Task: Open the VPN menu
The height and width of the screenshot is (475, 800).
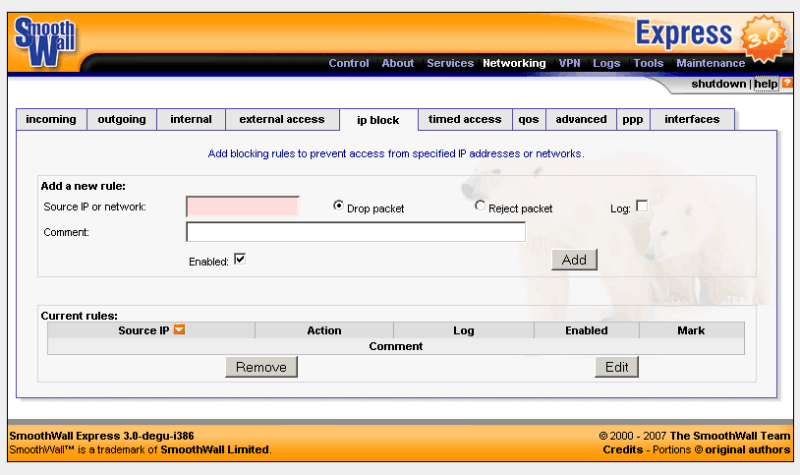Action: (x=569, y=63)
